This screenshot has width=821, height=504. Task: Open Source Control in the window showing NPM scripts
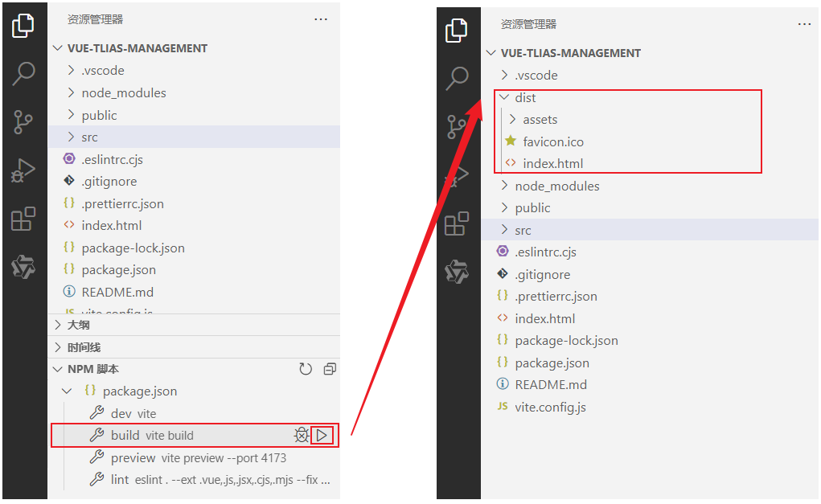point(23,122)
